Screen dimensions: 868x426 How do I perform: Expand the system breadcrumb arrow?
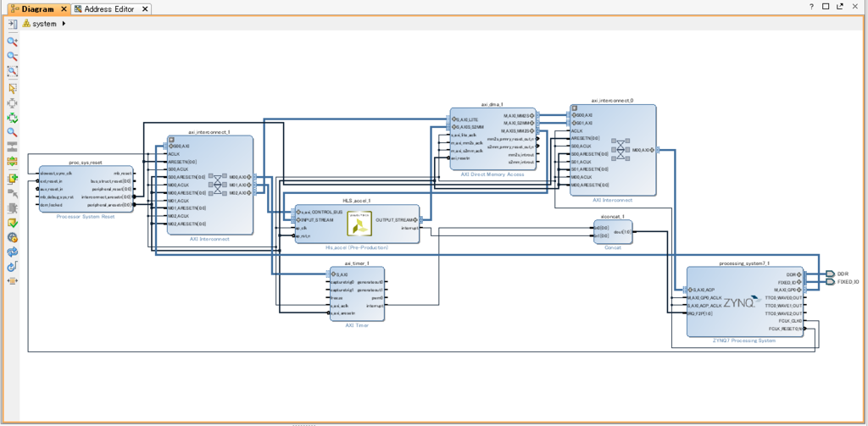click(x=64, y=24)
